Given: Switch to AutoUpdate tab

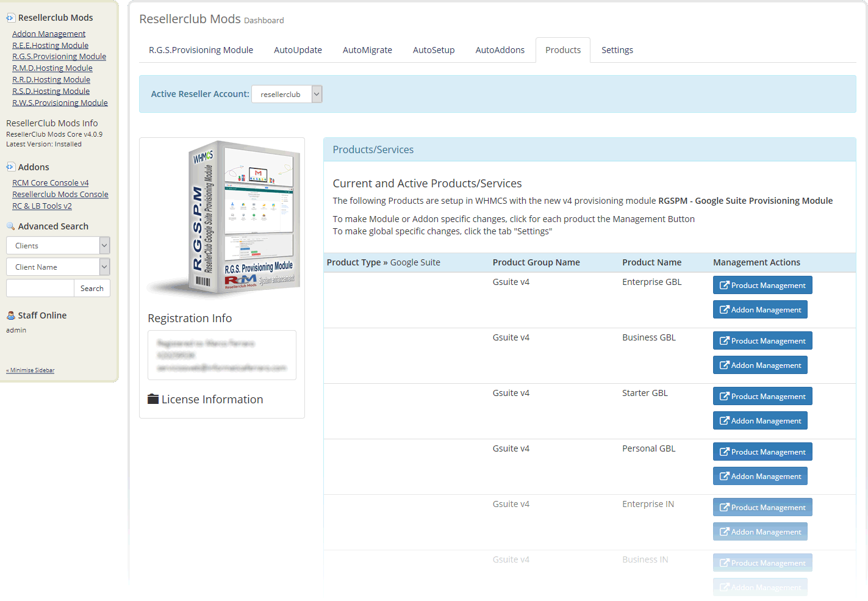Looking at the screenshot, I should pos(298,50).
